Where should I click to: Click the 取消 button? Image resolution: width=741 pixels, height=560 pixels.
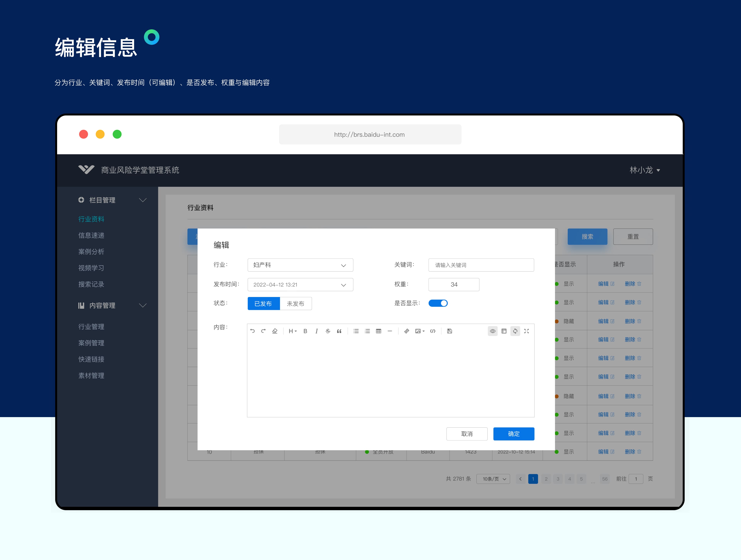pyautogui.click(x=467, y=434)
